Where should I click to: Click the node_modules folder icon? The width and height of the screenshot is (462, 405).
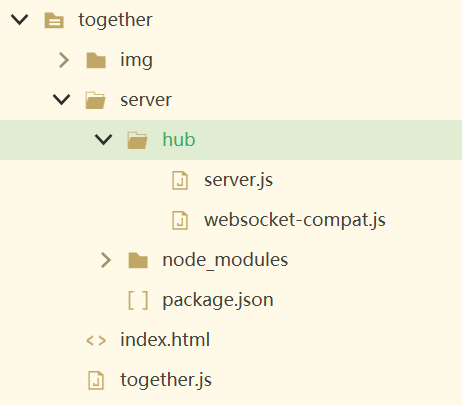[138, 260]
